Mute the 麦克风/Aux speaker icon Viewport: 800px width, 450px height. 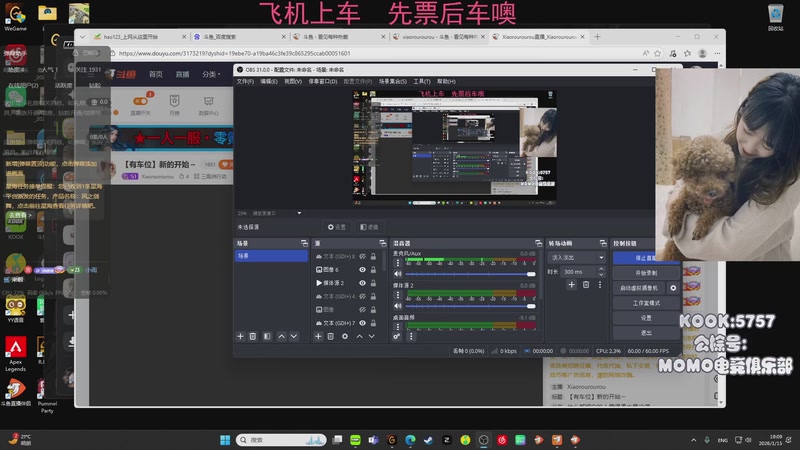398,274
